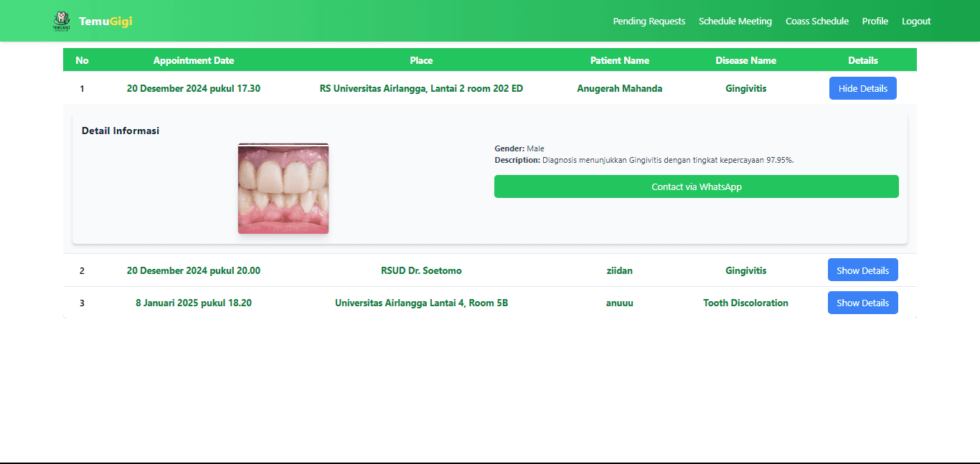Viewport: 980px width, 464px height.
Task: Click the 8 Januari 2025 appointment date
Action: pos(194,303)
